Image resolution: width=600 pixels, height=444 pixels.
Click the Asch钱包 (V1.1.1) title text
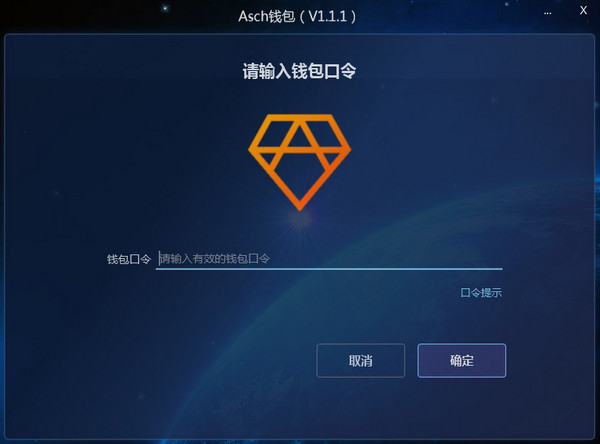tap(297, 16)
